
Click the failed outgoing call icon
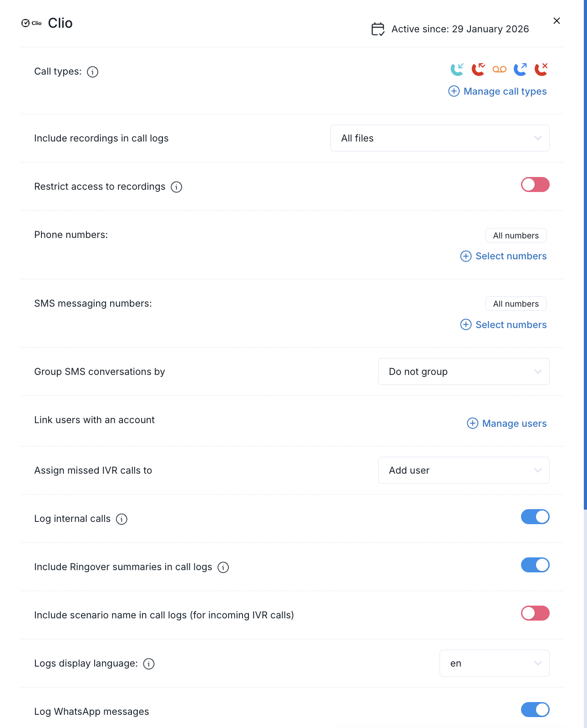(541, 69)
